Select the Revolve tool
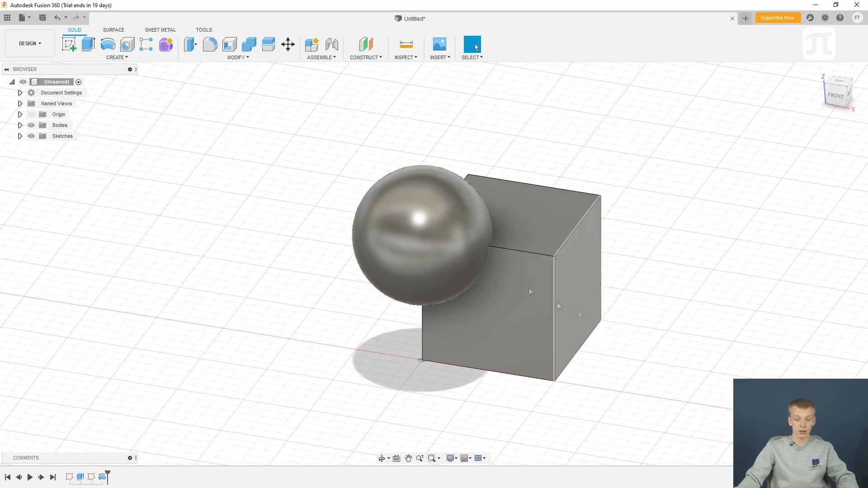The height and width of the screenshot is (488, 868). point(108,44)
